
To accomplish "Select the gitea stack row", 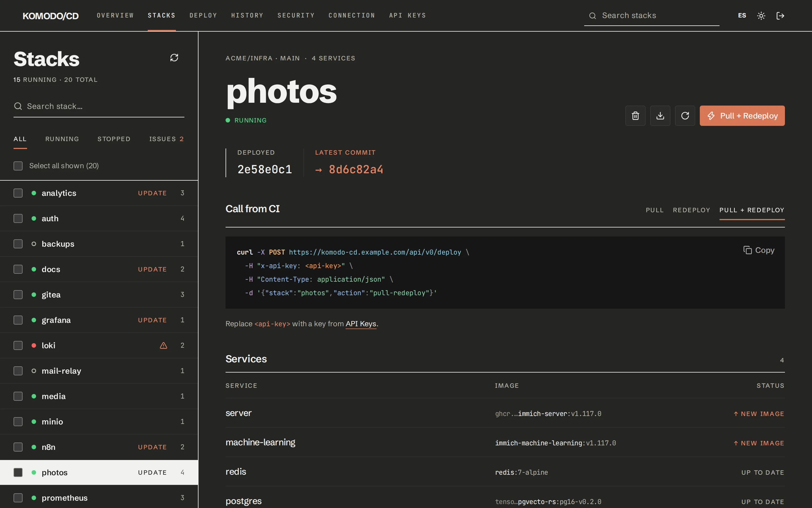I will pos(99,295).
